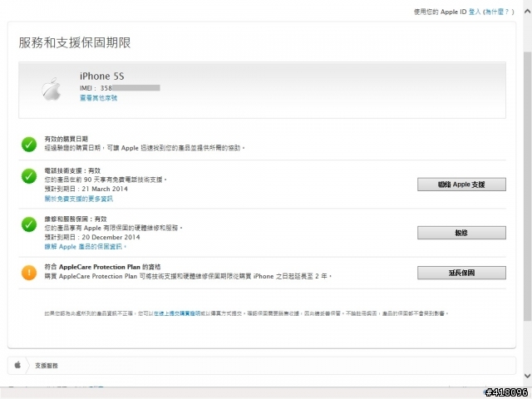Click the scroll down arrow at bottom right
Viewport: 532px width, 399px height.
click(x=528, y=376)
